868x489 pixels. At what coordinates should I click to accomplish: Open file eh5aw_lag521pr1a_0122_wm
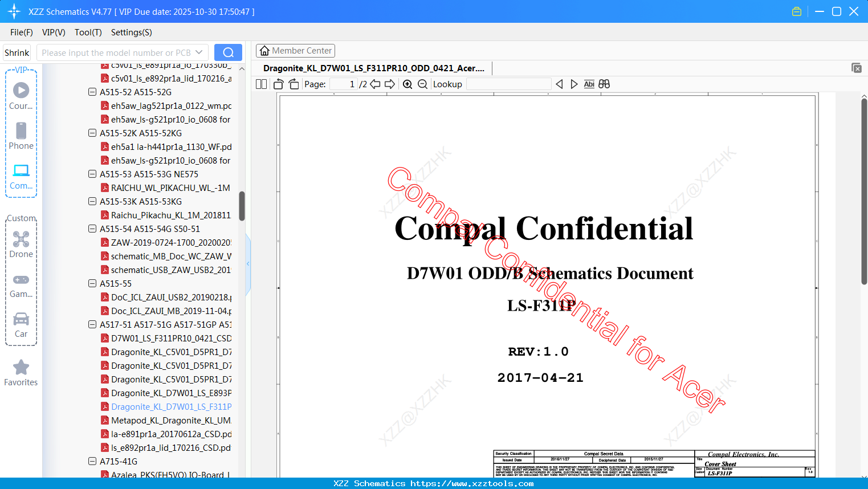click(x=166, y=105)
